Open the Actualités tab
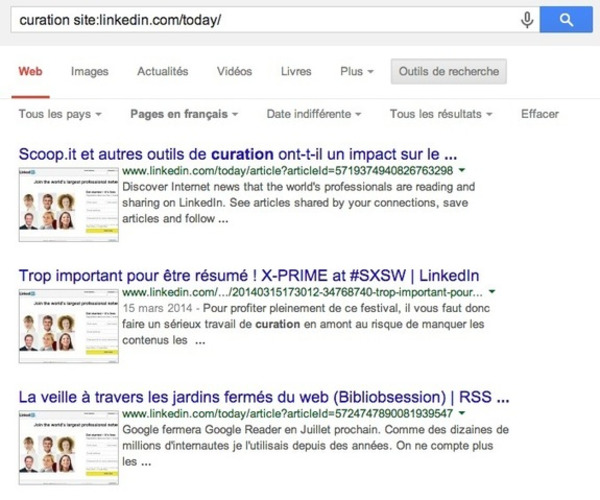 [x=163, y=72]
